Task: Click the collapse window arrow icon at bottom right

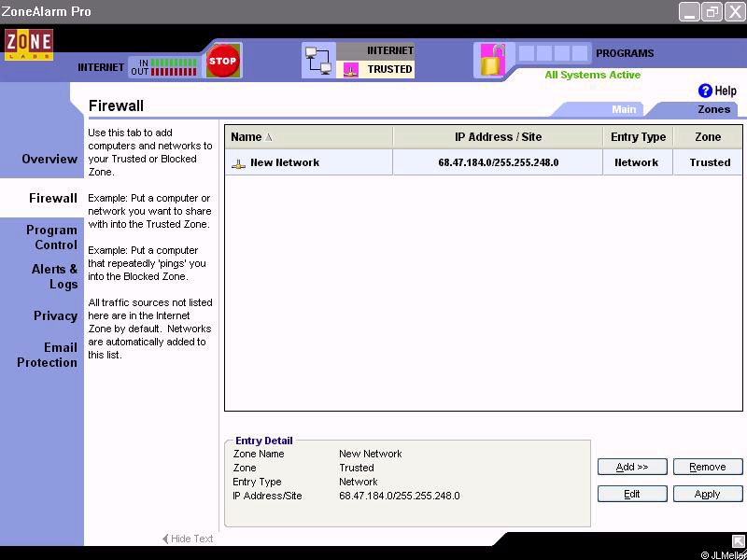Action: tap(738, 541)
